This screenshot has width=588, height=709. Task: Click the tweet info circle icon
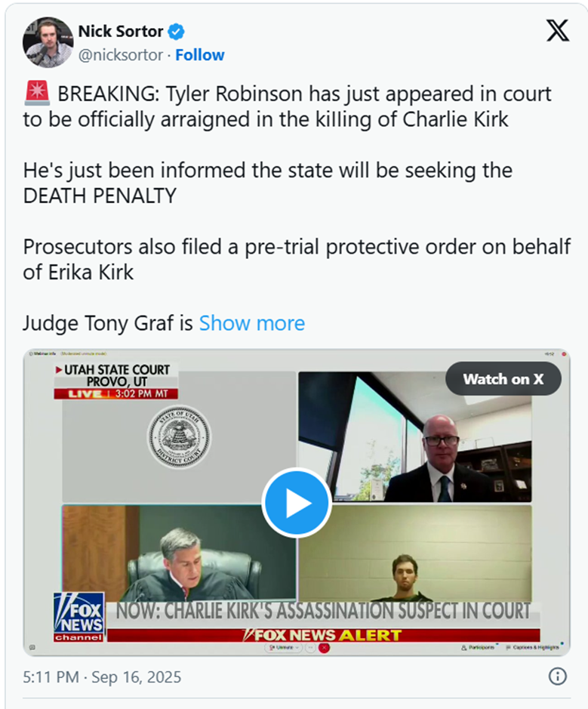click(557, 677)
